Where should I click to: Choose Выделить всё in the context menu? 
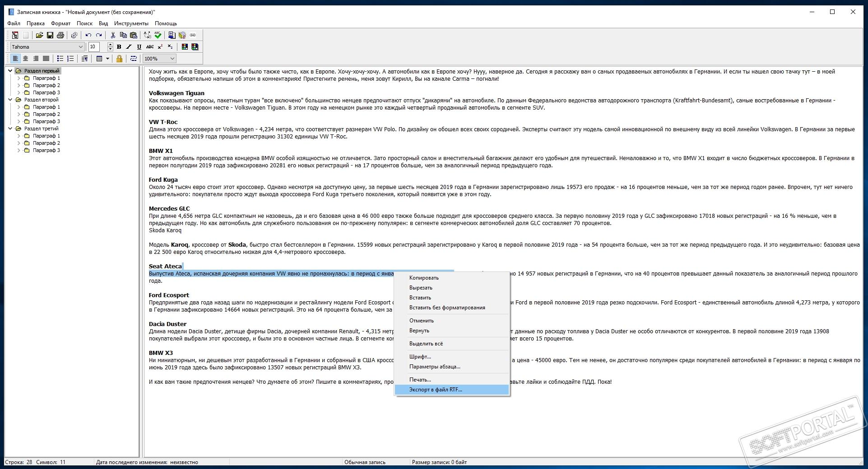pyautogui.click(x=452, y=344)
